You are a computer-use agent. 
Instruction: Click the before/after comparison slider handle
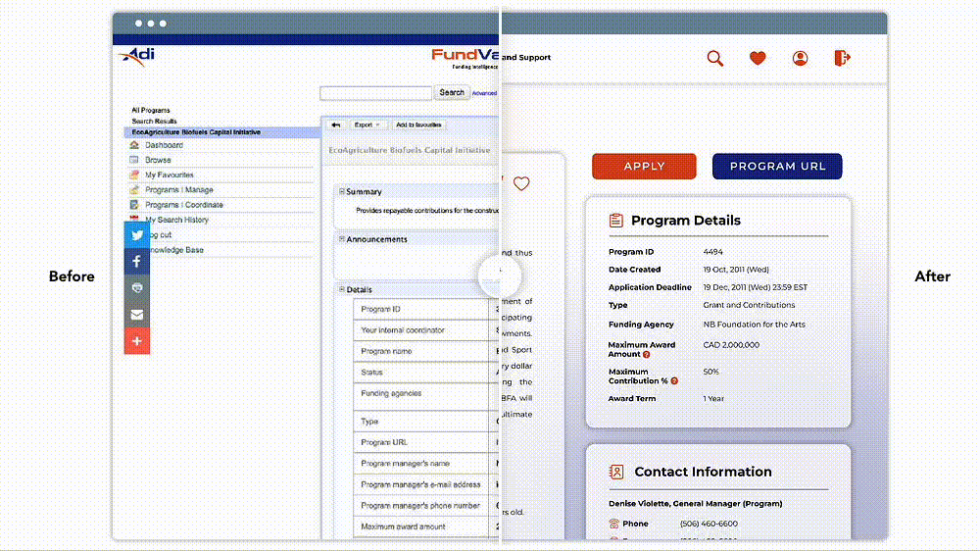[500, 275]
